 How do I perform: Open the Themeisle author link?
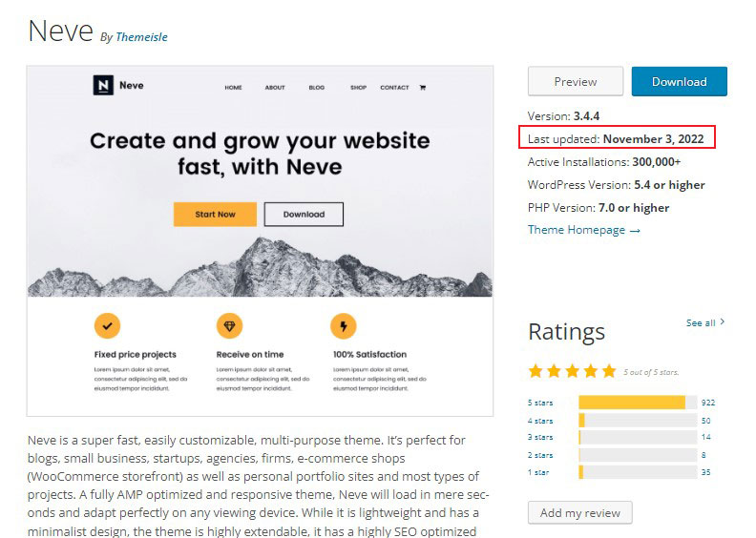pyautogui.click(x=141, y=37)
